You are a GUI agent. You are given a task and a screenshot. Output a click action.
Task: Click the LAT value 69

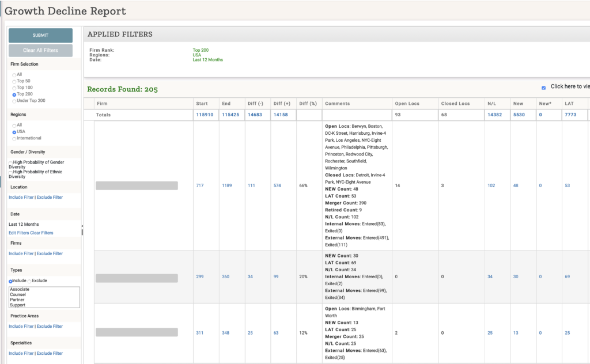[x=568, y=276]
